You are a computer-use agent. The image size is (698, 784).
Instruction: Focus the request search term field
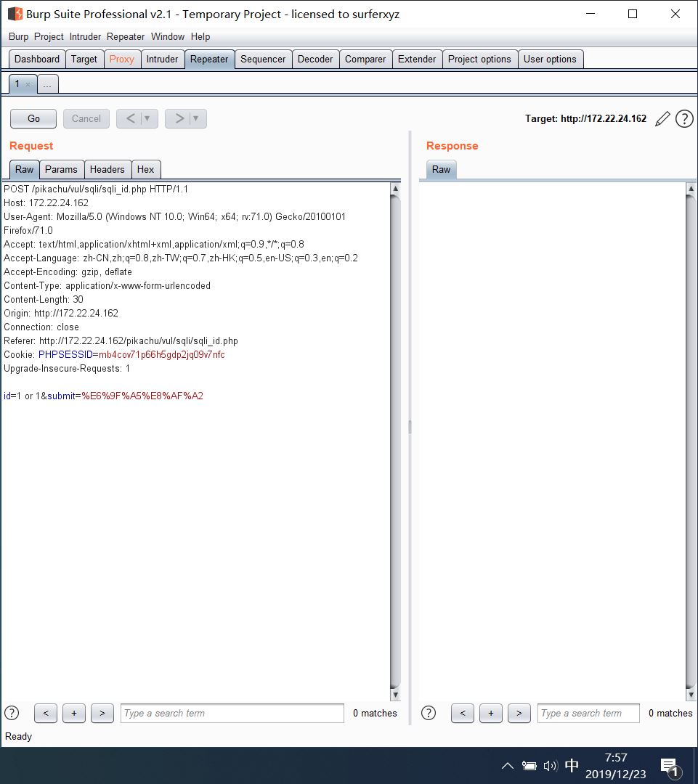point(232,713)
